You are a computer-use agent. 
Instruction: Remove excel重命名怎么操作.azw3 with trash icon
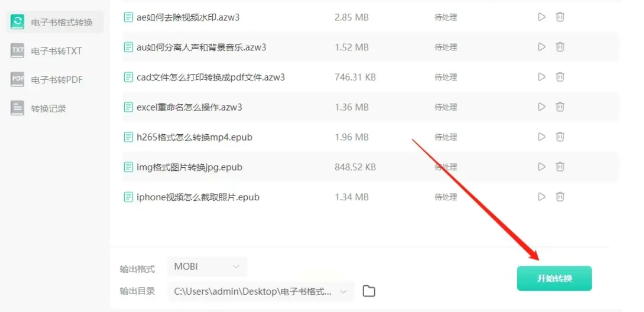point(560,107)
